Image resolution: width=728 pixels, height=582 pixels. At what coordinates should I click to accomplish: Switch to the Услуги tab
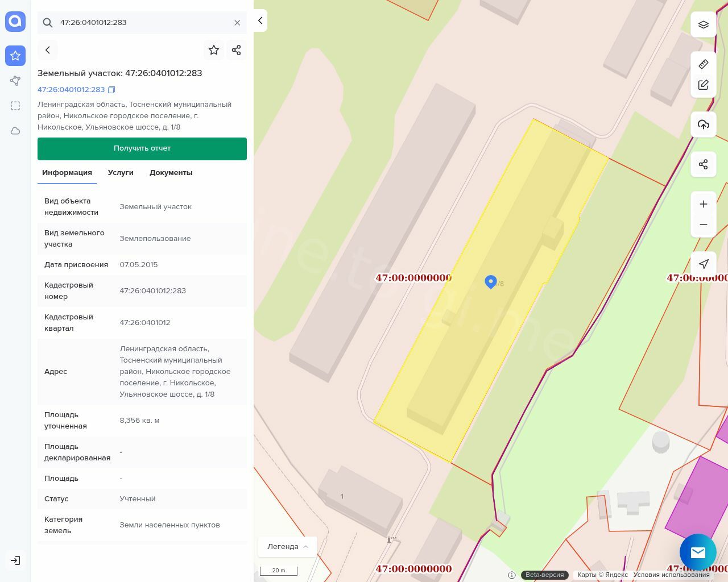121,173
